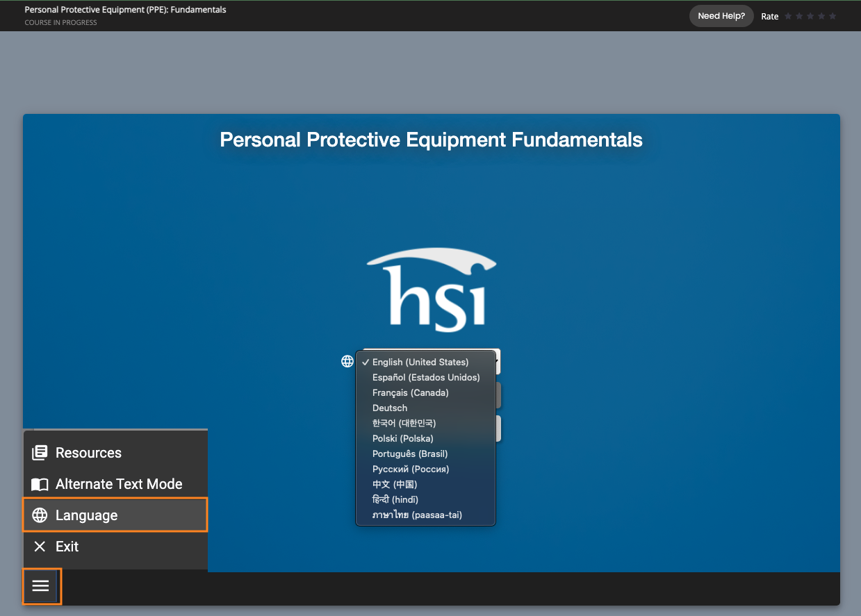Select 한국어 (대한민국) option
This screenshot has height=616, width=861.
click(x=425, y=424)
